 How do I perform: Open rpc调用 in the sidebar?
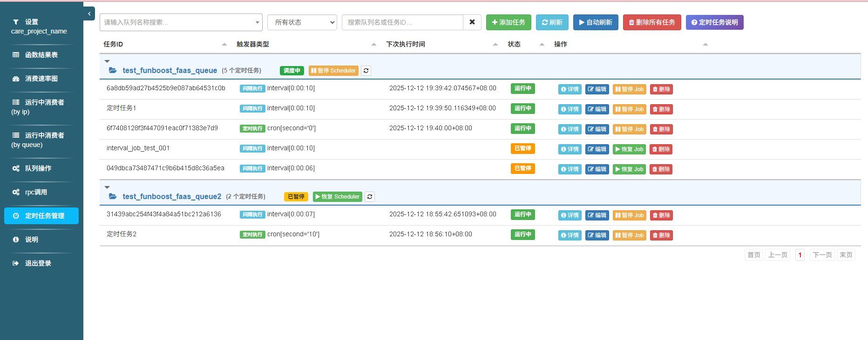pos(41,192)
